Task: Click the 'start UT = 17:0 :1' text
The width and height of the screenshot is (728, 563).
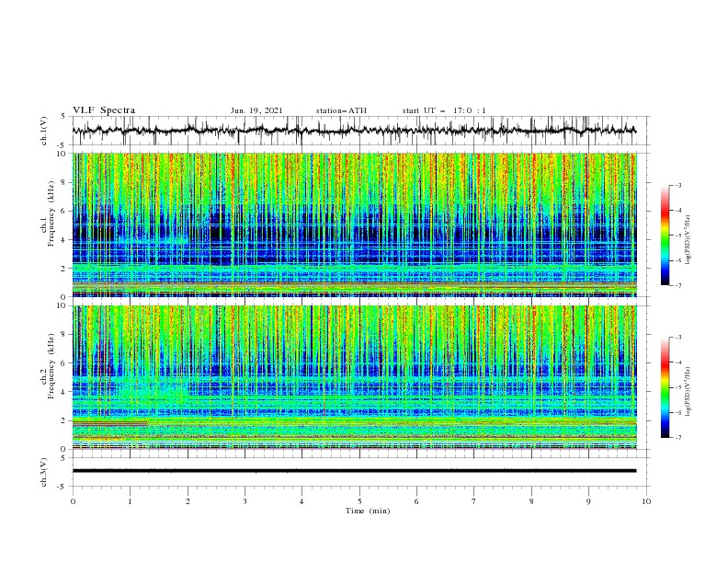Action: click(x=444, y=110)
